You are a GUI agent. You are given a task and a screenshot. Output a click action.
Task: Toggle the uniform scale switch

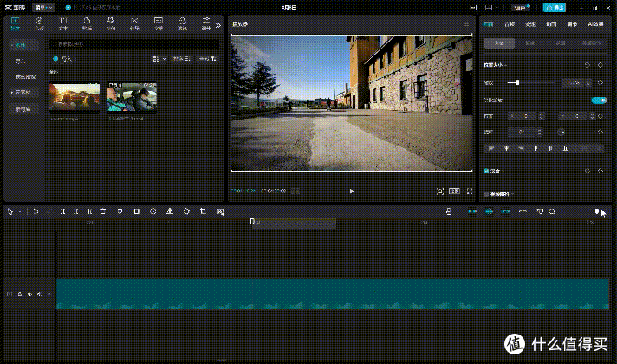click(x=599, y=101)
